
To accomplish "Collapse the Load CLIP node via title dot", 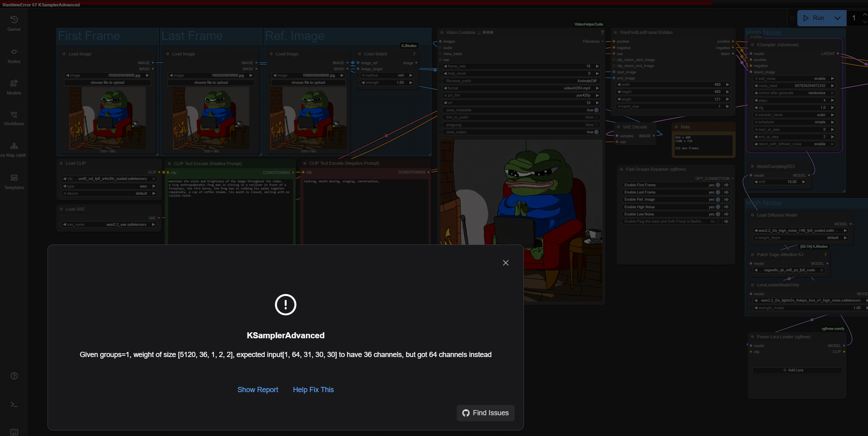I will 61,163.
